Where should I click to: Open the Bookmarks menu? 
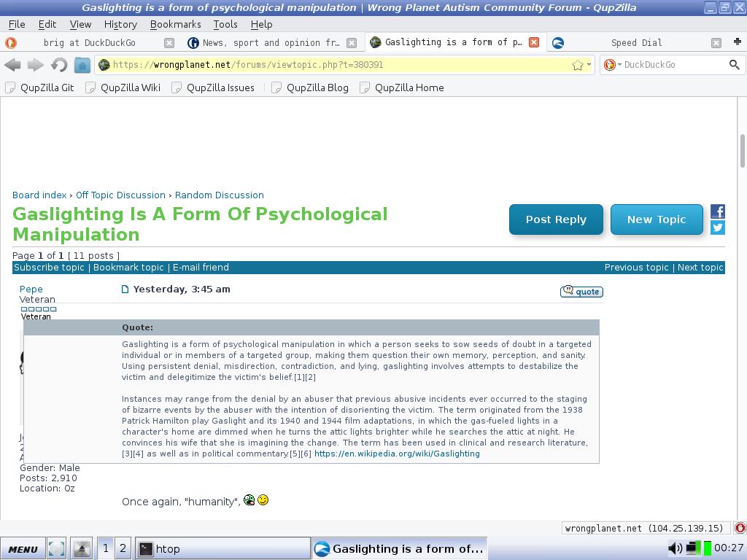[175, 24]
